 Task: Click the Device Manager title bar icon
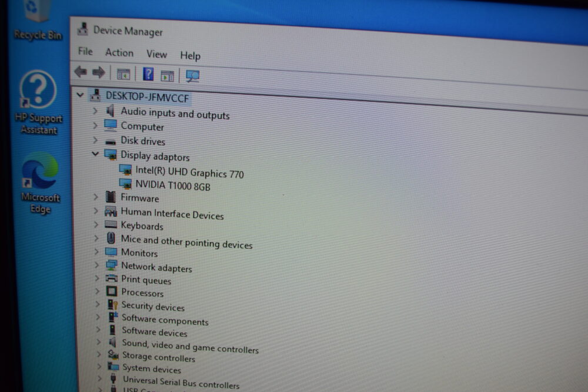(x=82, y=29)
